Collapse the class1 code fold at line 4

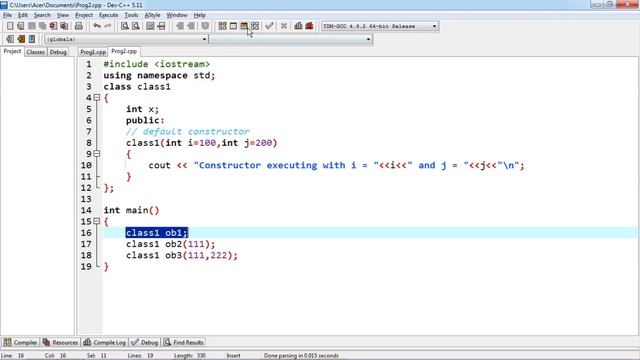click(97, 98)
